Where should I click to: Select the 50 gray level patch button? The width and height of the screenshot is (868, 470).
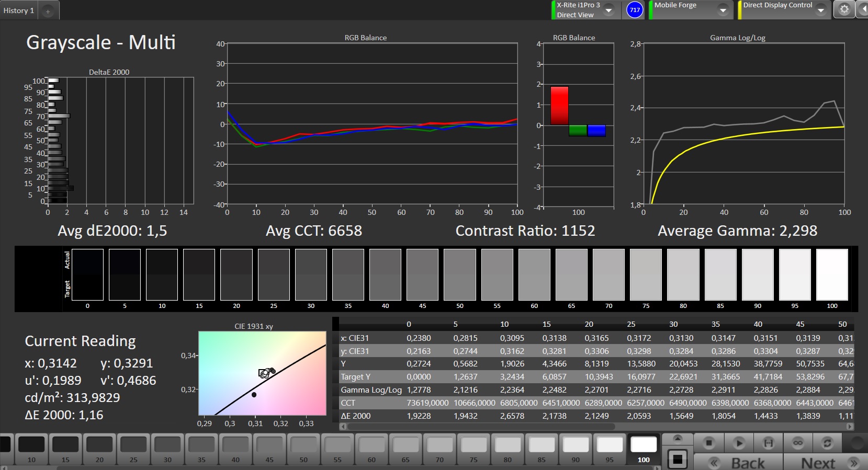point(303,450)
